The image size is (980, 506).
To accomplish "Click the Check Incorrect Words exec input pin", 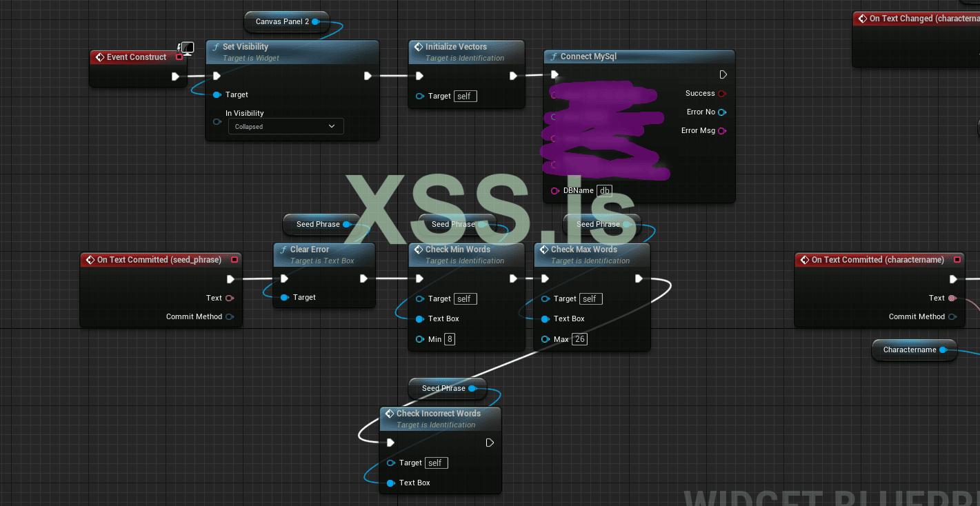I will click(x=390, y=443).
